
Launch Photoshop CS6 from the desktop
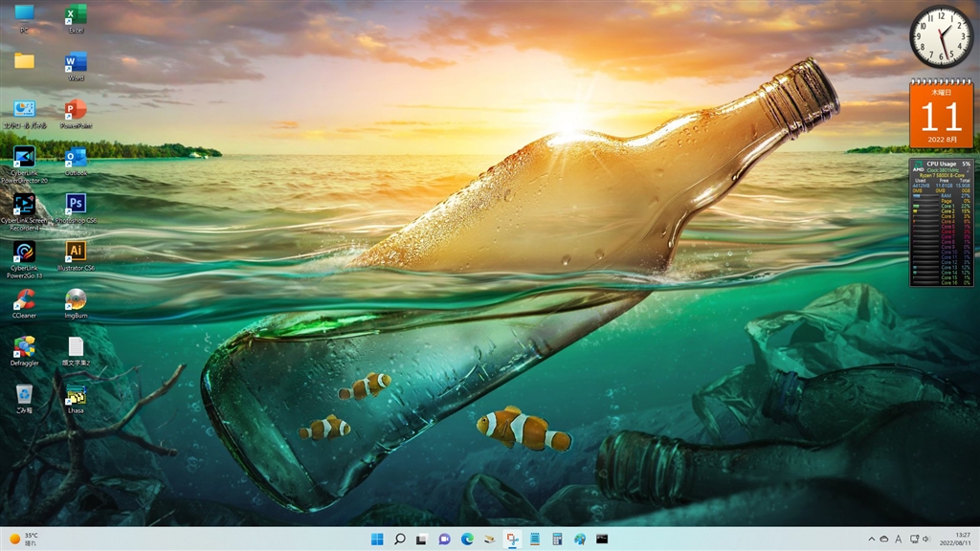(76, 205)
